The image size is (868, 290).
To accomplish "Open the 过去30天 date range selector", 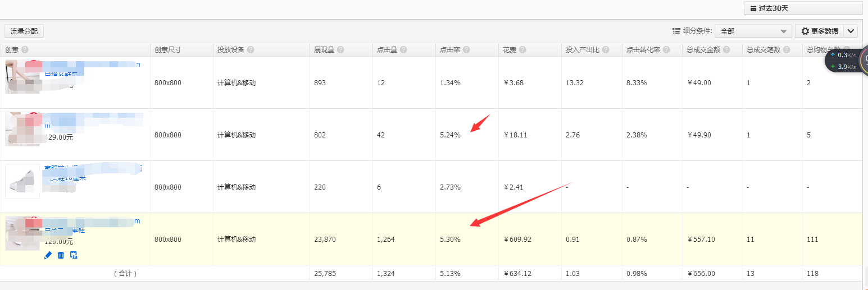I will [803, 8].
